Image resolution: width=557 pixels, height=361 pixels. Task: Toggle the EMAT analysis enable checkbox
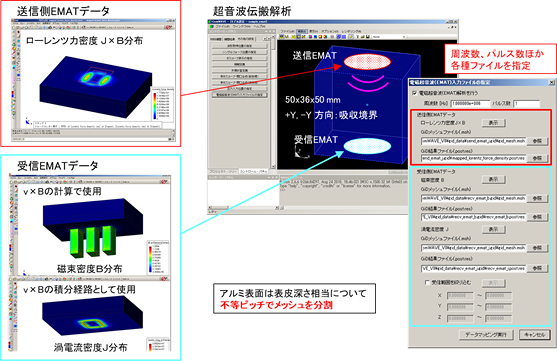(x=414, y=93)
